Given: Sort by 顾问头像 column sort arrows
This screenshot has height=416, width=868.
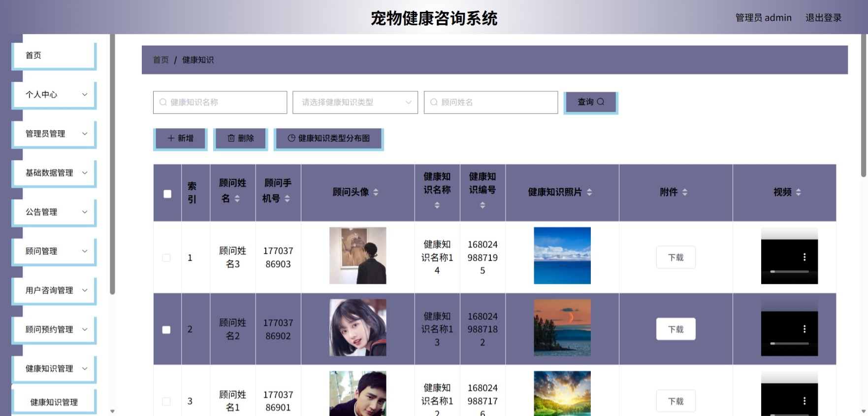Looking at the screenshot, I should coord(376,192).
